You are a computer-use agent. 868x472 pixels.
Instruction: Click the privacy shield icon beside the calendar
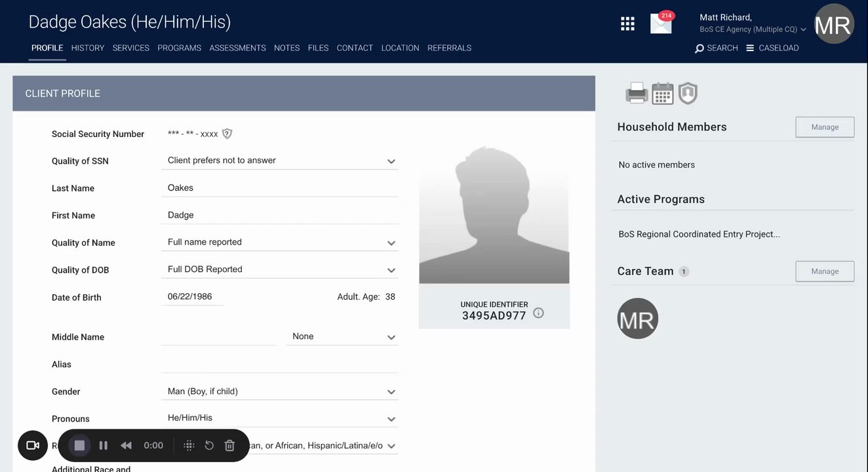pyautogui.click(x=687, y=94)
